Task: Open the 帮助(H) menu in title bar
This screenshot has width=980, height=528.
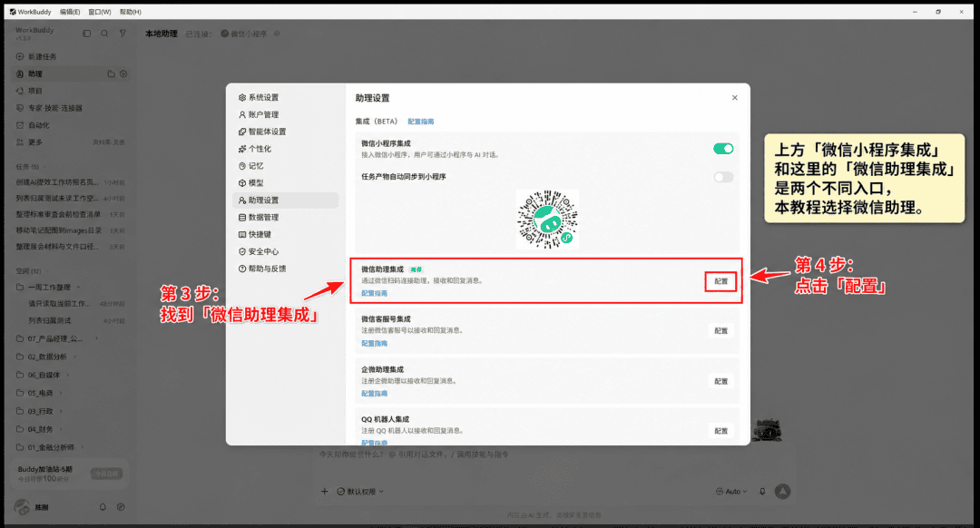Action: click(130, 12)
